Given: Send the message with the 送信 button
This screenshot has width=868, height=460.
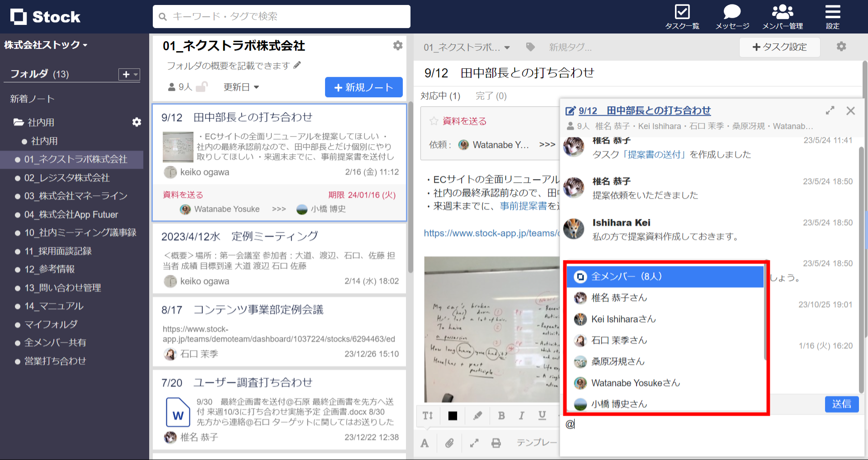Looking at the screenshot, I should tap(842, 404).
